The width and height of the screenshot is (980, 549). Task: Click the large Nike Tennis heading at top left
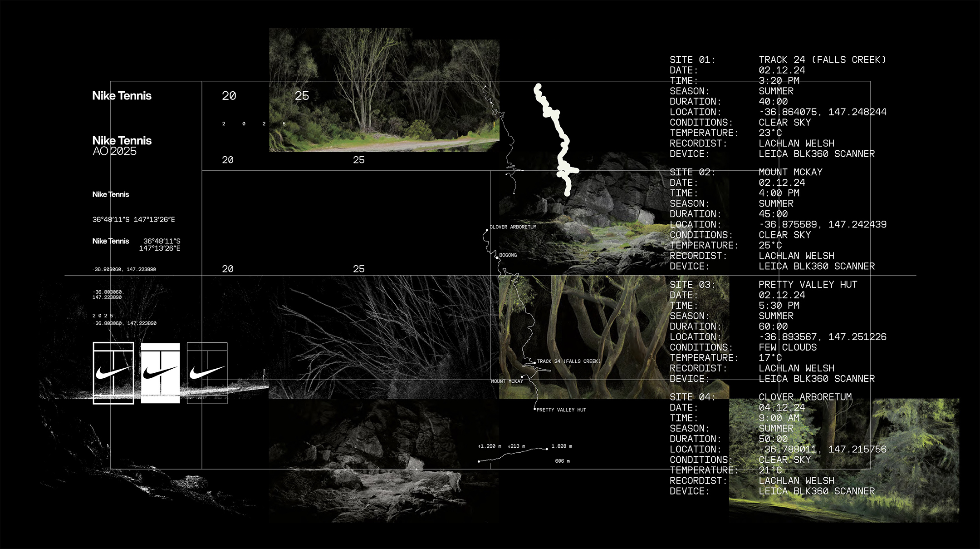coord(122,96)
